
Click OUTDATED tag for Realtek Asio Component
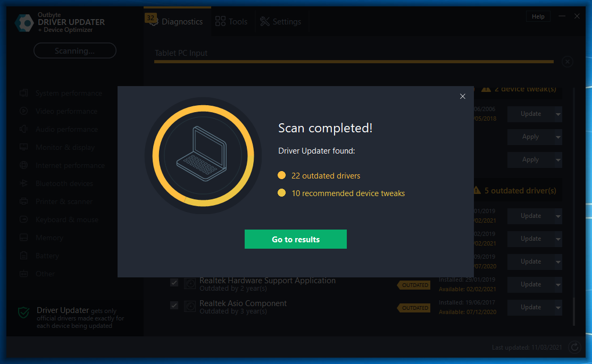(414, 308)
